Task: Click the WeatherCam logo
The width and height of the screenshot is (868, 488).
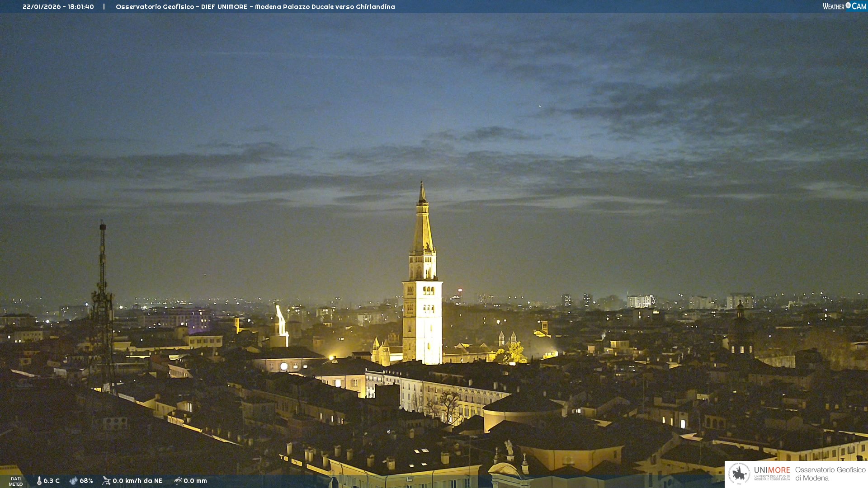Action: (x=844, y=6)
